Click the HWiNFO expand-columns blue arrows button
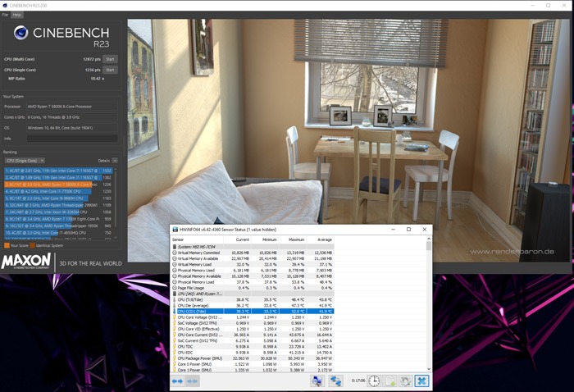 [178, 381]
